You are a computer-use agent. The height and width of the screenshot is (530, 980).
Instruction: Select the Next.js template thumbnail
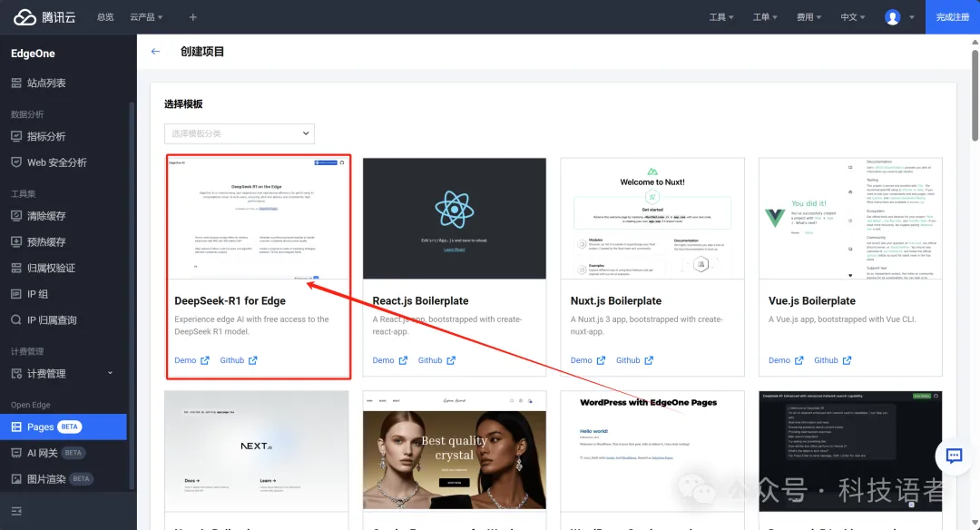[x=256, y=451]
